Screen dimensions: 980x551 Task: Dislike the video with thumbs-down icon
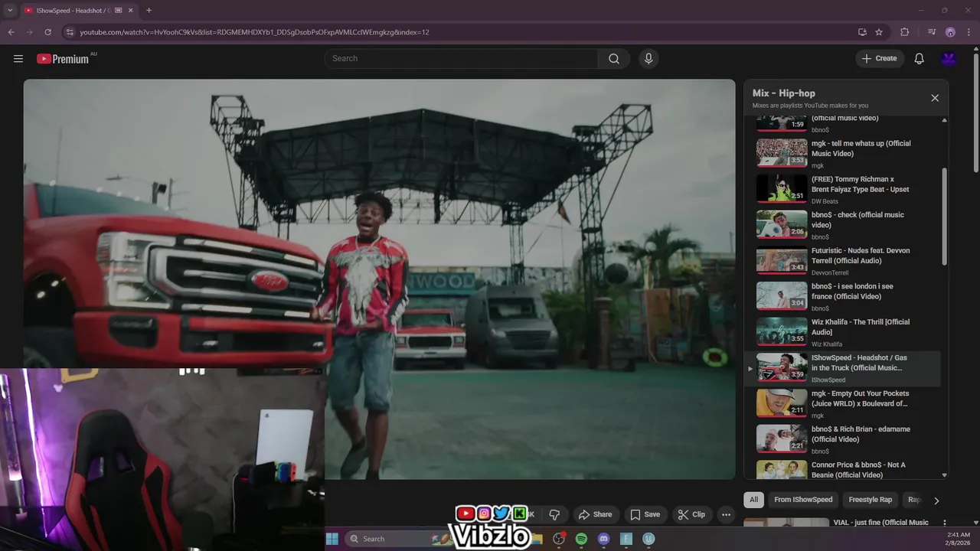tap(554, 514)
